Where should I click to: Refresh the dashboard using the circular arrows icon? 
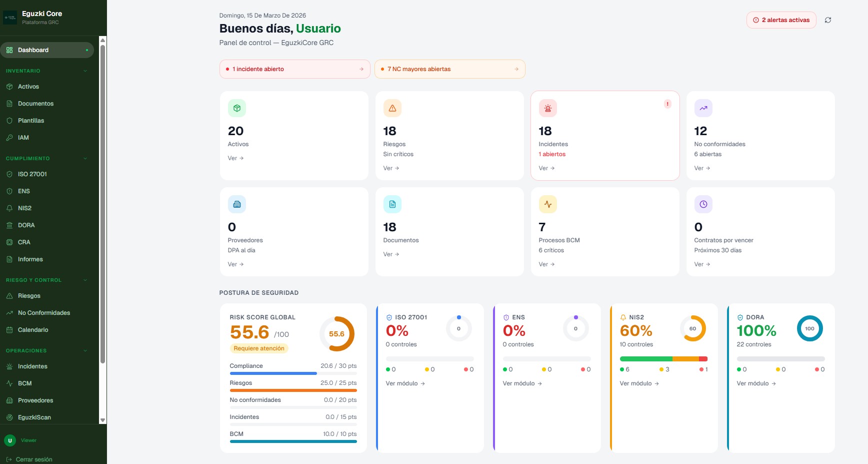[x=828, y=20]
